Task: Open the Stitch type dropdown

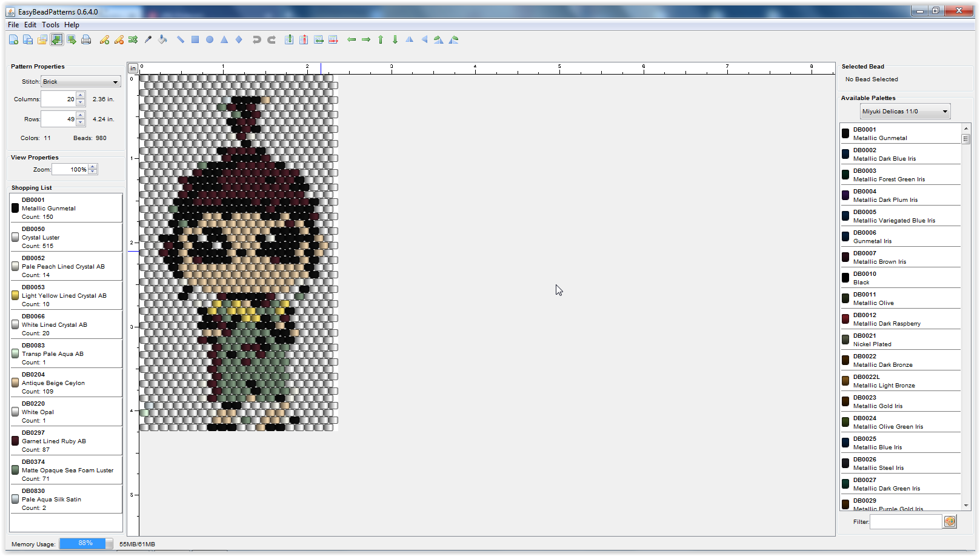Action: [x=81, y=82]
